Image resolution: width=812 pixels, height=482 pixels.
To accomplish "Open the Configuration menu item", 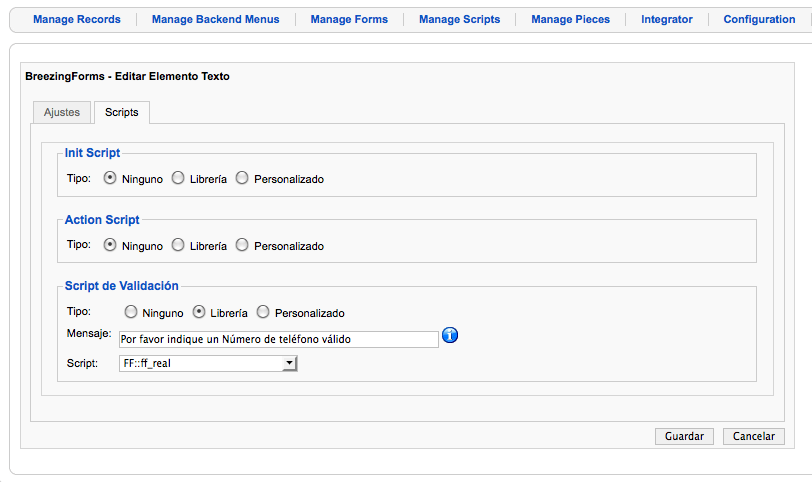I will pos(759,19).
